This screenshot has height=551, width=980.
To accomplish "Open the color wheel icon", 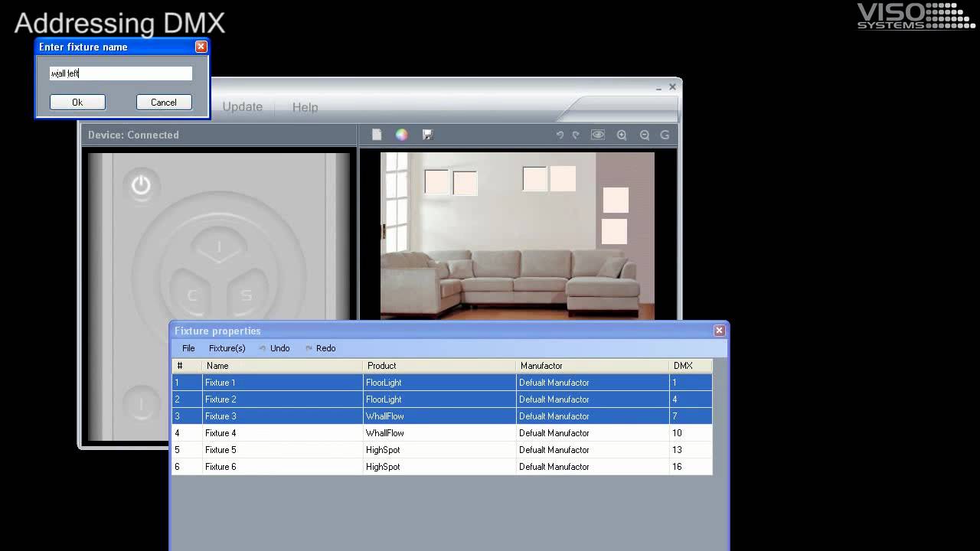I will click(401, 135).
